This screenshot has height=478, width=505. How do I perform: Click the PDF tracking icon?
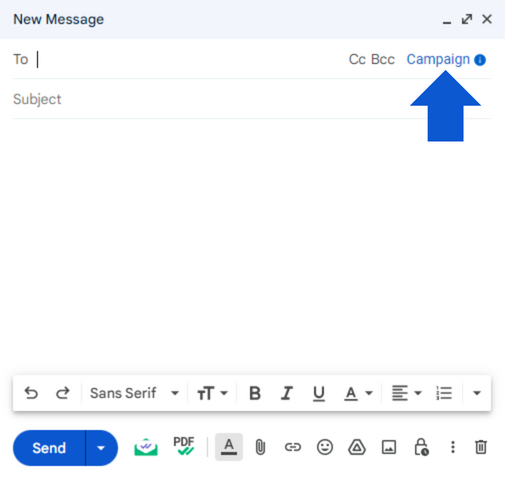[x=184, y=446]
